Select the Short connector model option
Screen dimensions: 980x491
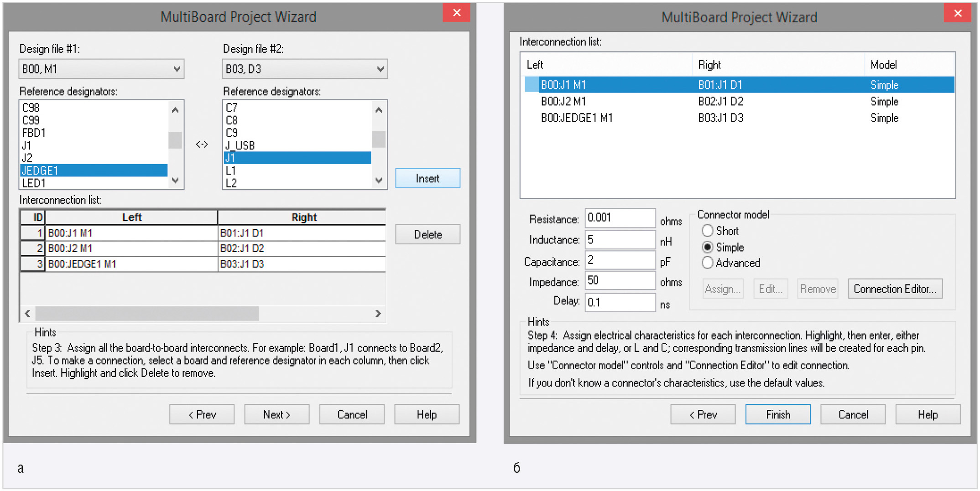[x=707, y=231]
